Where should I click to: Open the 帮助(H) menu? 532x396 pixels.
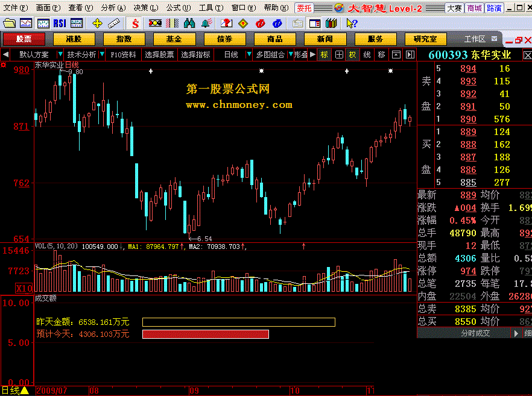tap(276, 7)
